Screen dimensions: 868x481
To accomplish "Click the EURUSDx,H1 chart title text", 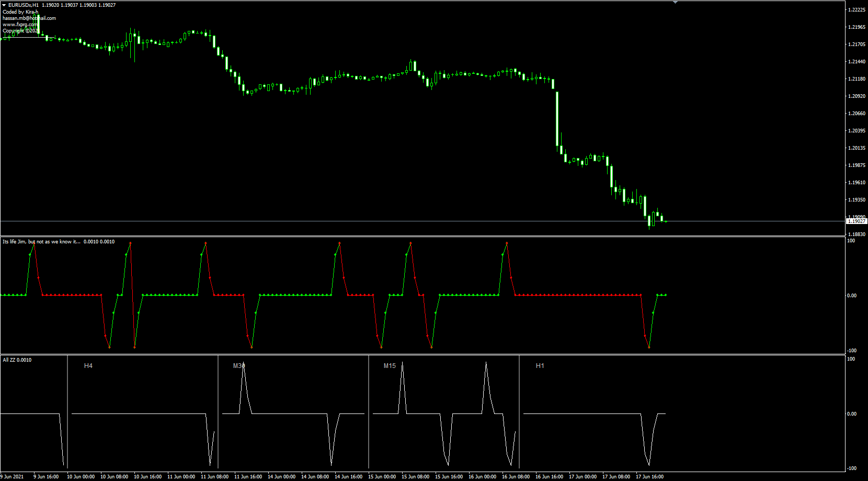I will 24,5.
